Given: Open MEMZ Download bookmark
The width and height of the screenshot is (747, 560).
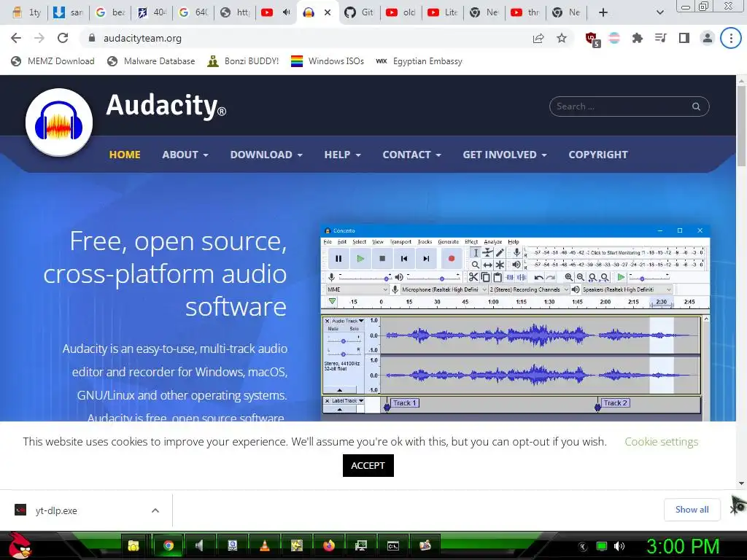Looking at the screenshot, I should point(53,61).
